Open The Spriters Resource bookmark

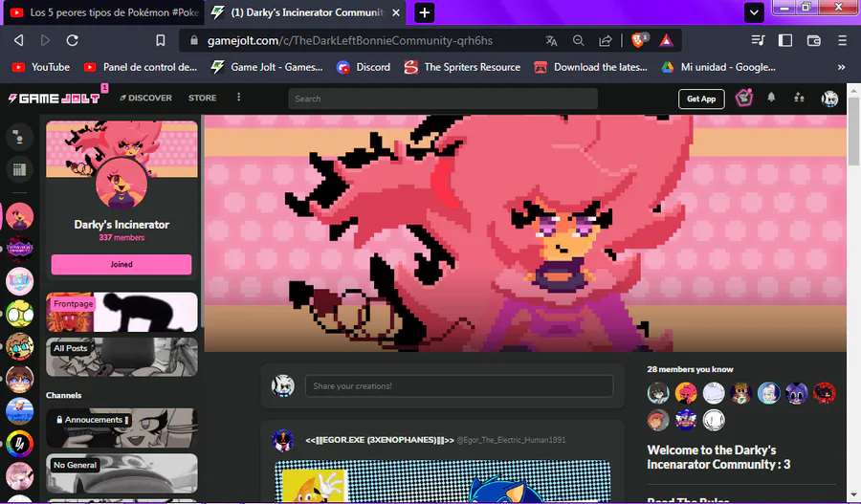pos(462,67)
